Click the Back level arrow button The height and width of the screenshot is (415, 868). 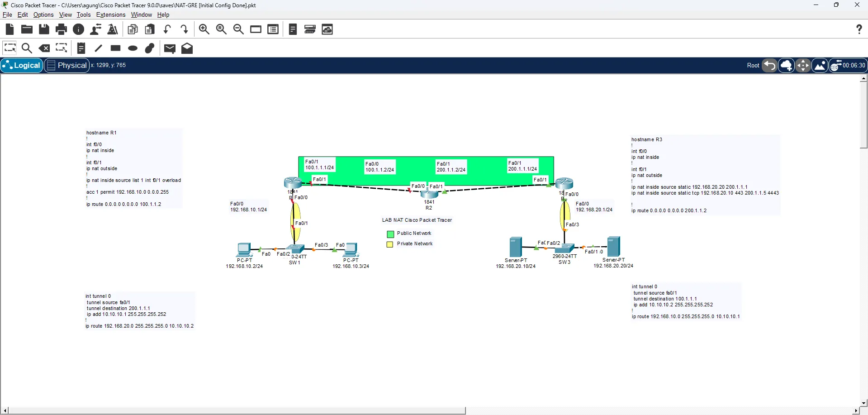coord(769,66)
